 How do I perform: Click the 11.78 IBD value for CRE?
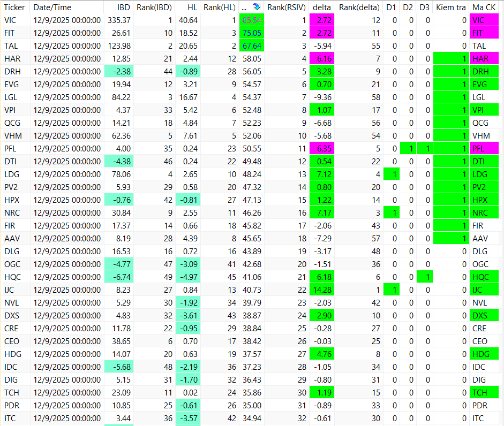point(121,329)
